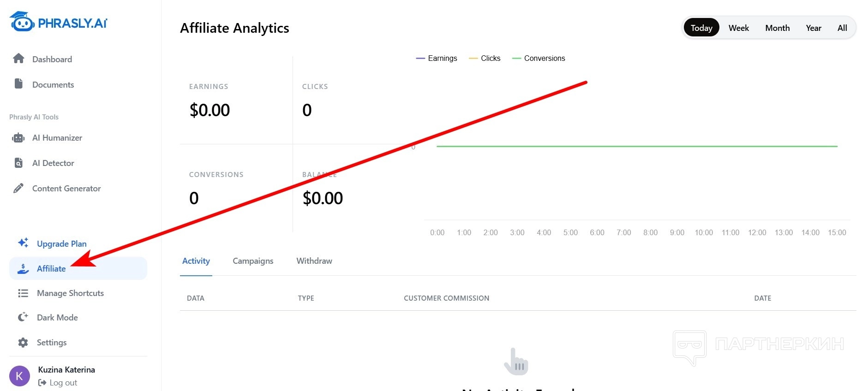Click the AI Detector magnifier icon
The height and width of the screenshot is (391, 868).
18,163
